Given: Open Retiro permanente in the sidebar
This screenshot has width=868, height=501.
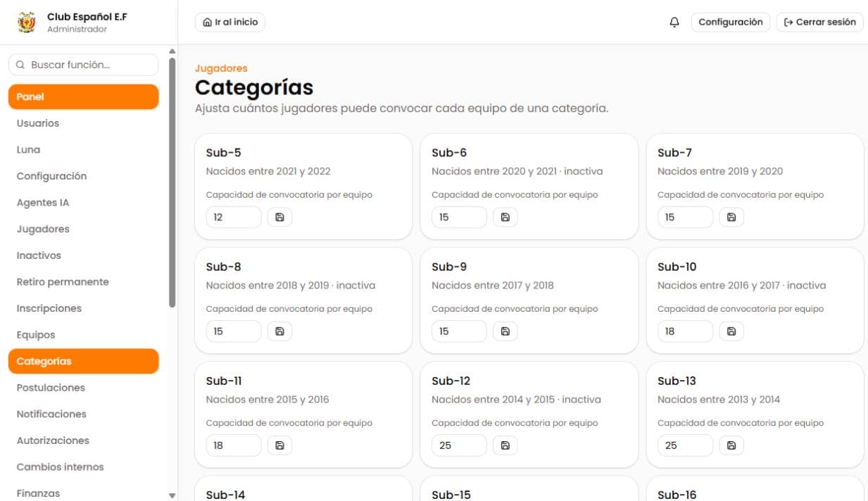Looking at the screenshot, I should click(x=83, y=282).
